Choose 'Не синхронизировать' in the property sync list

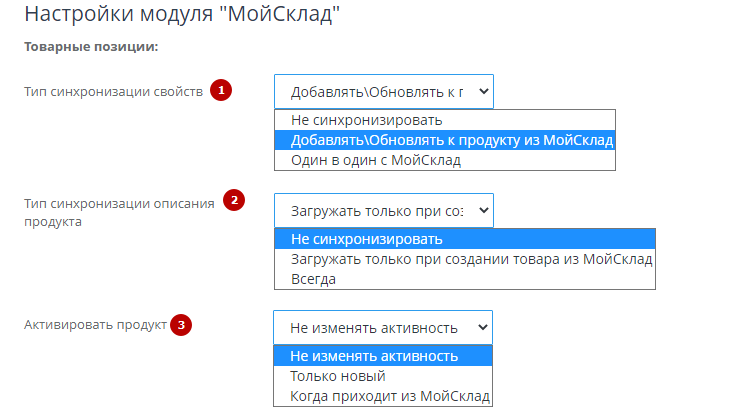click(x=445, y=120)
